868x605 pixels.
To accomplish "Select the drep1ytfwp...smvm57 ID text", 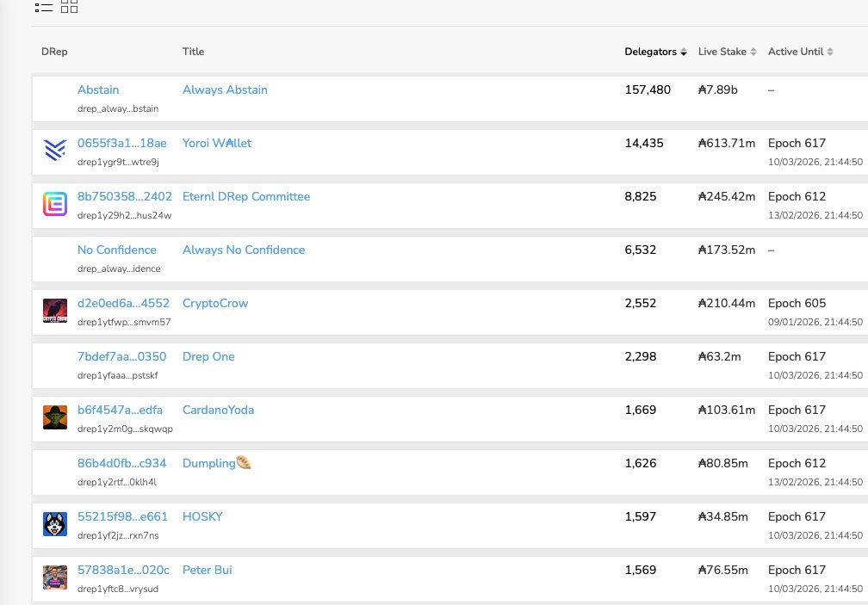I will (124, 323).
